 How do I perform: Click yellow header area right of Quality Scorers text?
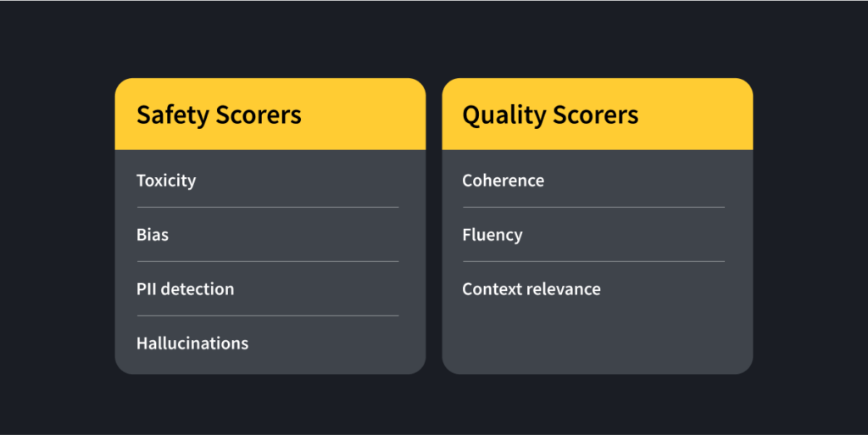pyautogui.click(x=695, y=114)
